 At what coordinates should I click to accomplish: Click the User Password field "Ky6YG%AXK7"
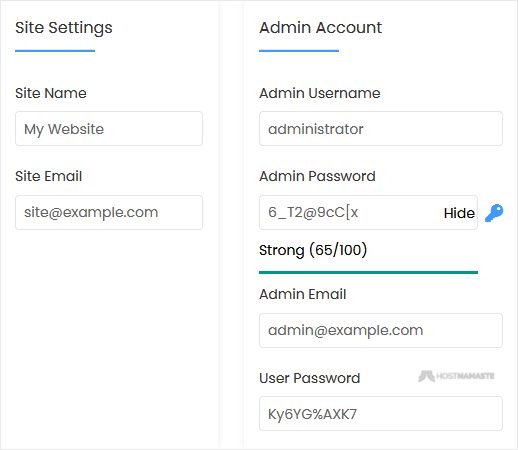pos(381,414)
